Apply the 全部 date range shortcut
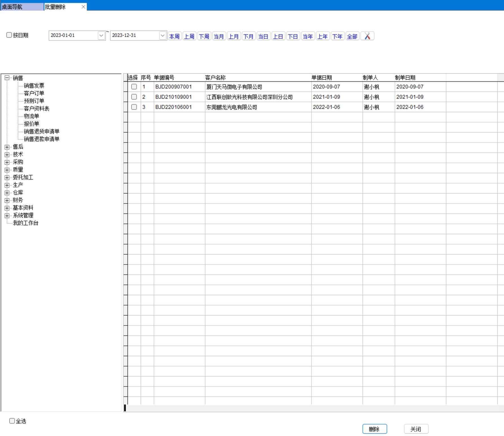Screen dimensions: 504x436 pyautogui.click(x=352, y=36)
